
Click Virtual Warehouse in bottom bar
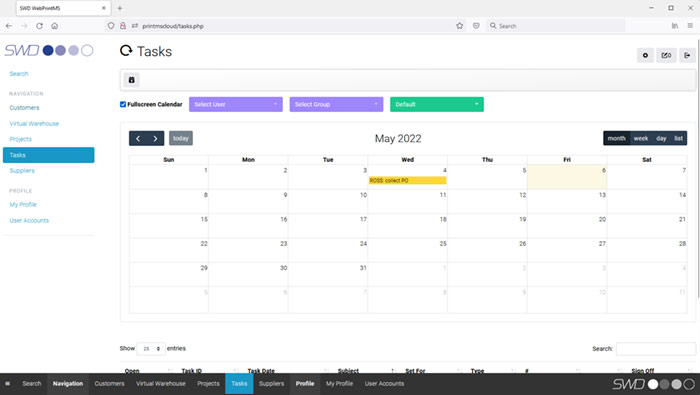click(161, 383)
